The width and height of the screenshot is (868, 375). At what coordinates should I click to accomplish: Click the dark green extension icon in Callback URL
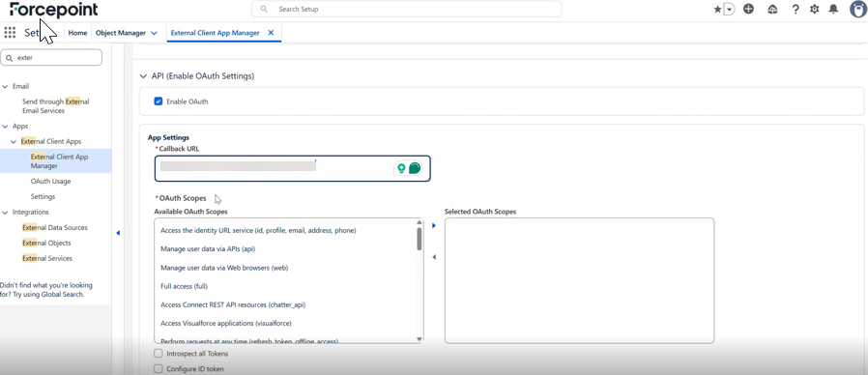(x=415, y=168)
